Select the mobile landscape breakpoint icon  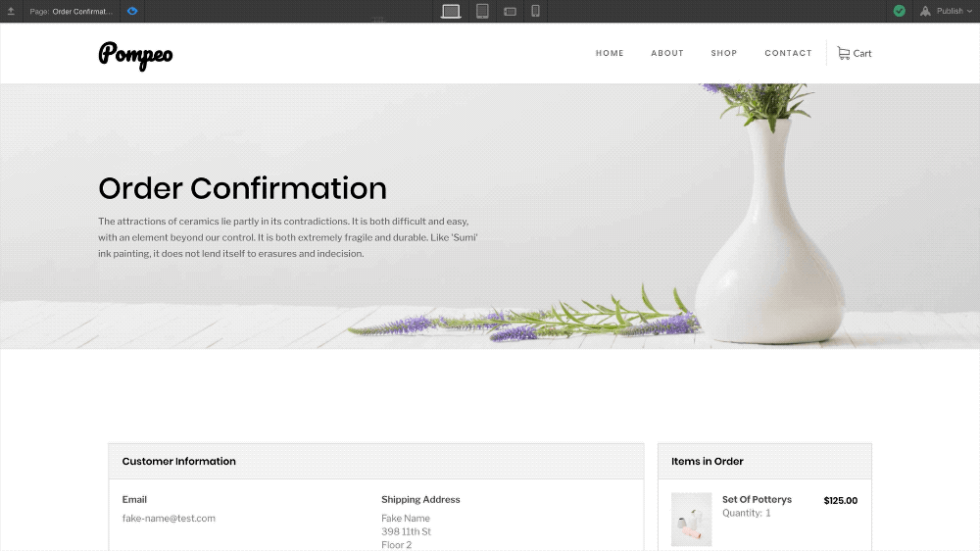click(x=510, y=11)
